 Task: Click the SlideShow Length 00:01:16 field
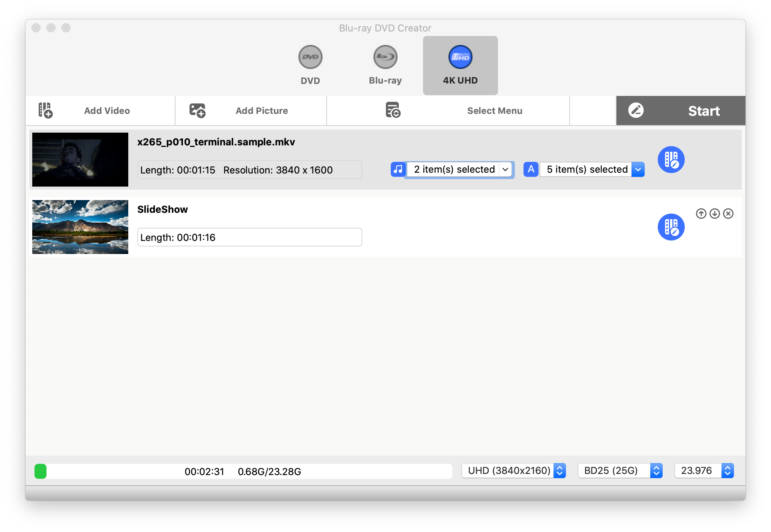point(249,237)
